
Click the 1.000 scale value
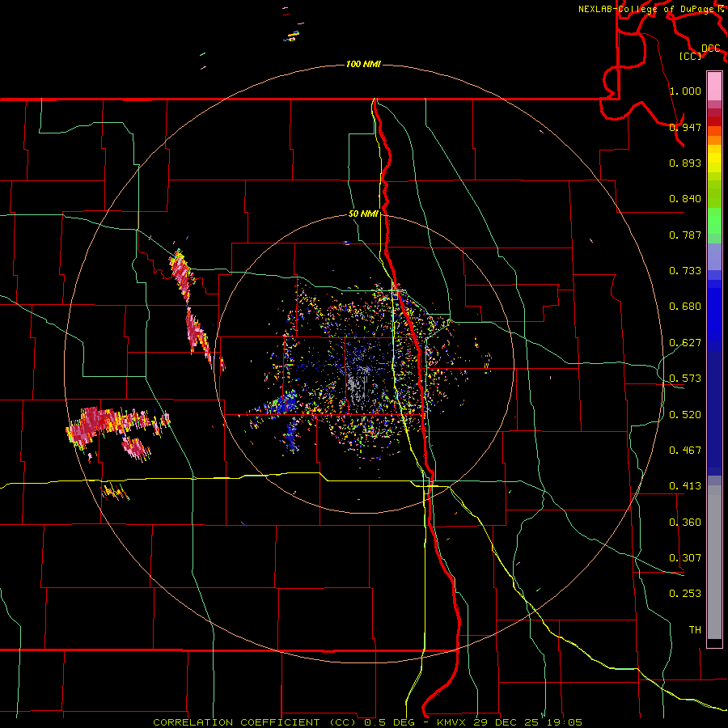(x=685, y=91)
